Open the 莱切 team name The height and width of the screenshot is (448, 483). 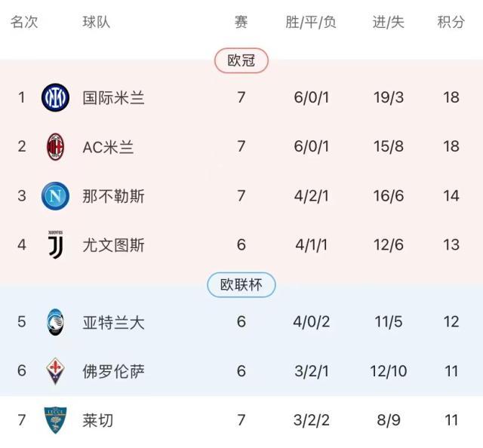(98, 421)
